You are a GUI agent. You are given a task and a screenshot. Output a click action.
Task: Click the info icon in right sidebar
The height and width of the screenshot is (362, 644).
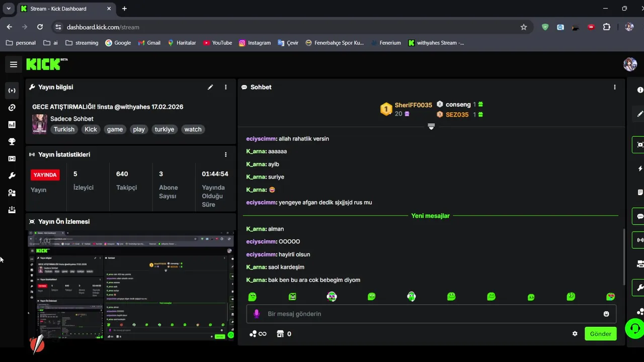coord(640,90)
